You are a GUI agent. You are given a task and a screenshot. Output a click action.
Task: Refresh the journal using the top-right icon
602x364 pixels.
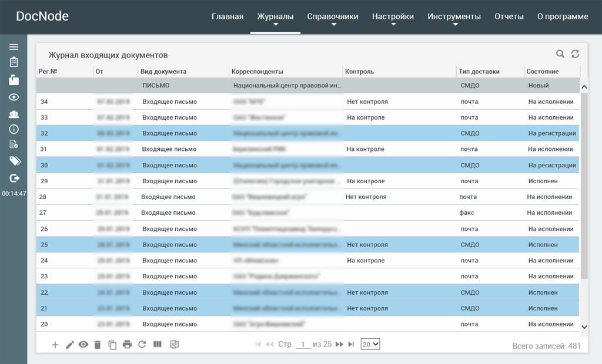pyautogui.click(x=575, y=53)
